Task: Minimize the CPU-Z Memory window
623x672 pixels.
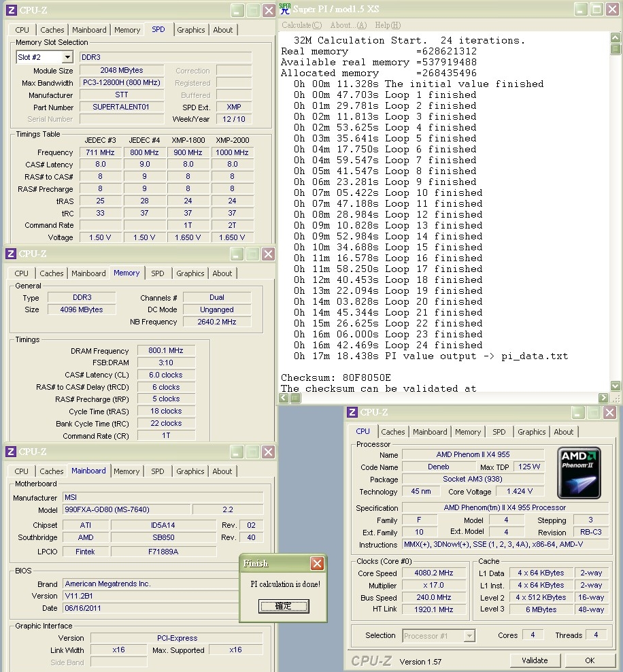Action: 237,254
